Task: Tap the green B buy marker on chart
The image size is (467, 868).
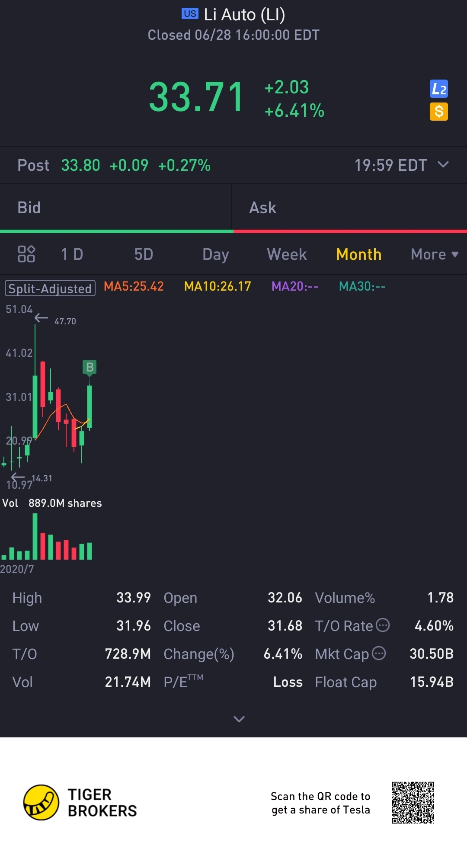Action: [x=90, y=367]
